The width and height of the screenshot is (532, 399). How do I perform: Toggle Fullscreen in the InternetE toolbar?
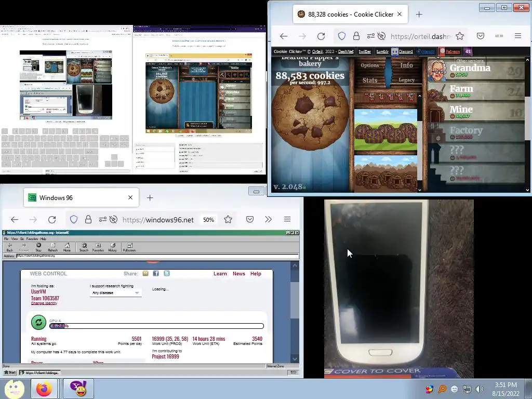[129, 247]
